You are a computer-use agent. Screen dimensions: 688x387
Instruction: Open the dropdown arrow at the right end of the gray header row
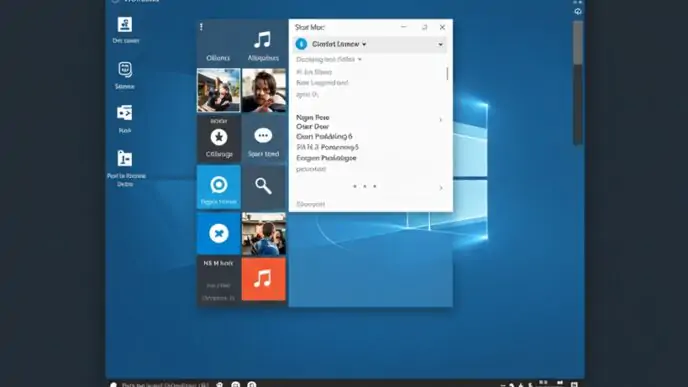pos(440,44)
